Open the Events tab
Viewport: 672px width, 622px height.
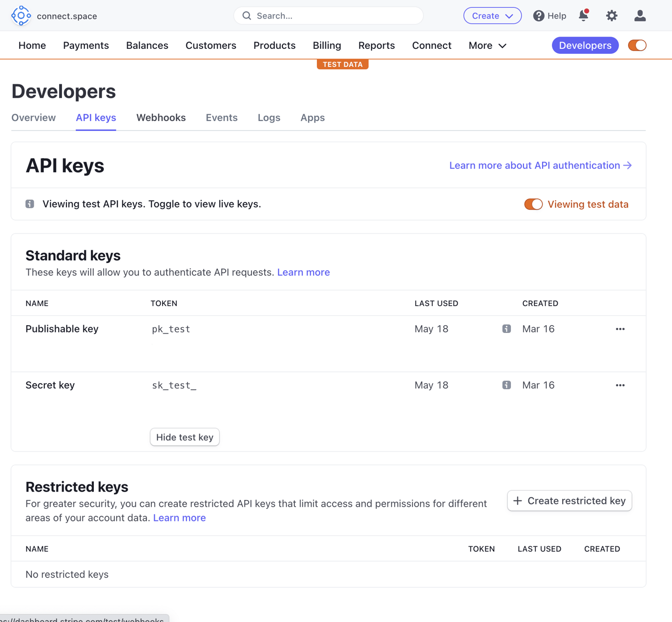click(221, 118)
